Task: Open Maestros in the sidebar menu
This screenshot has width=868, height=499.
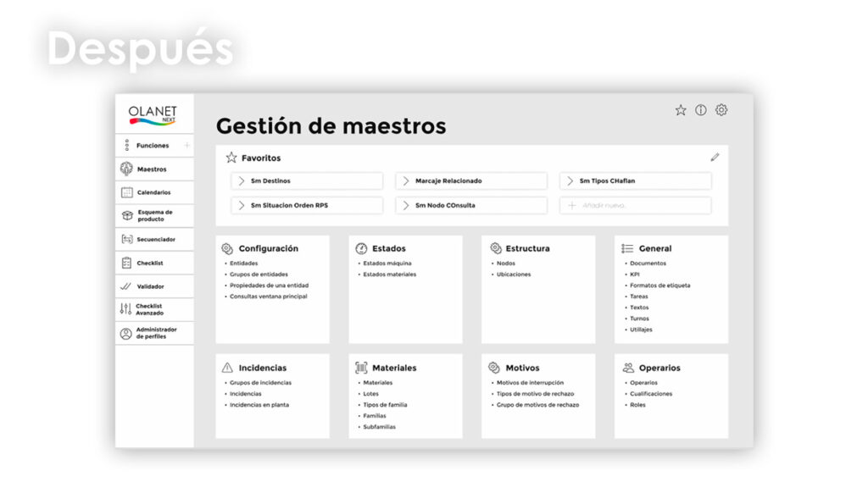Action: (152, 169)
